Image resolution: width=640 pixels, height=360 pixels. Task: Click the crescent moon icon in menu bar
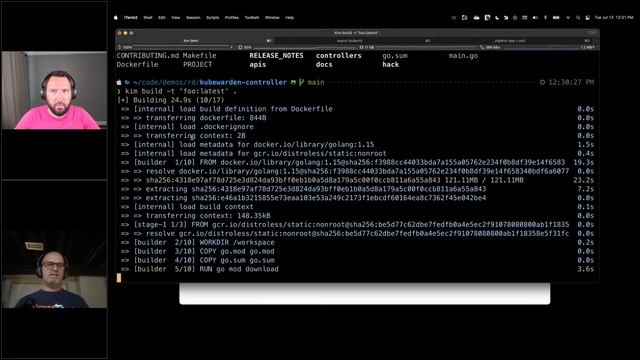(497, 18)
